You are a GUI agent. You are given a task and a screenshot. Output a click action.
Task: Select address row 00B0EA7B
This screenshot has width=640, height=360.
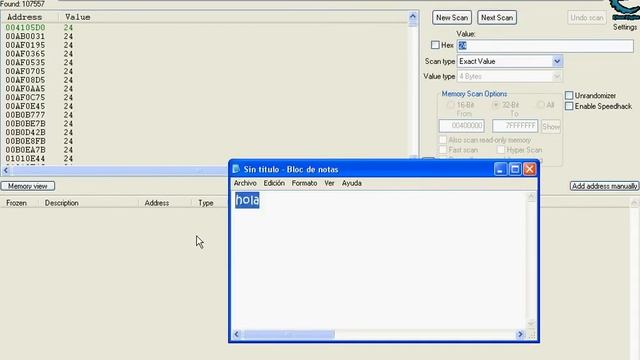point(25,150)
